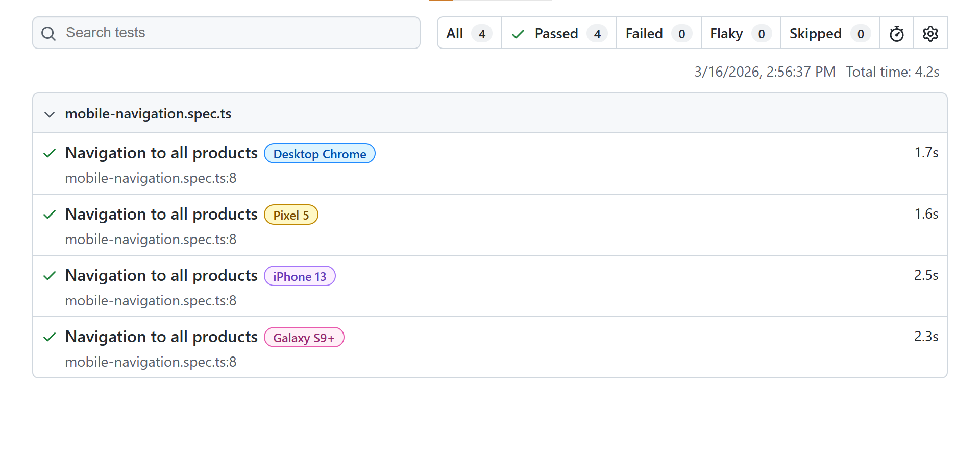
Task: Click the Desktop Chrome project tag
Action: pyautogui.click(x=320, y=154)
